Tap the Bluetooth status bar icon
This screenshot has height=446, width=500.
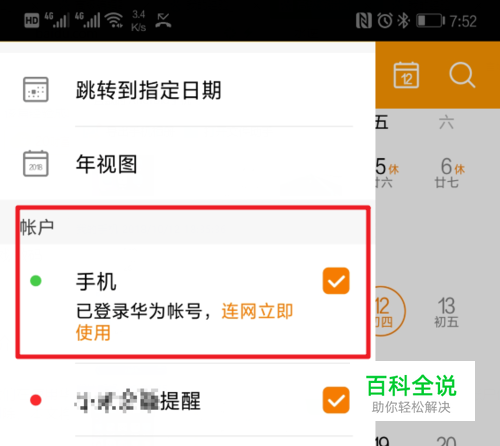(404, 21)
